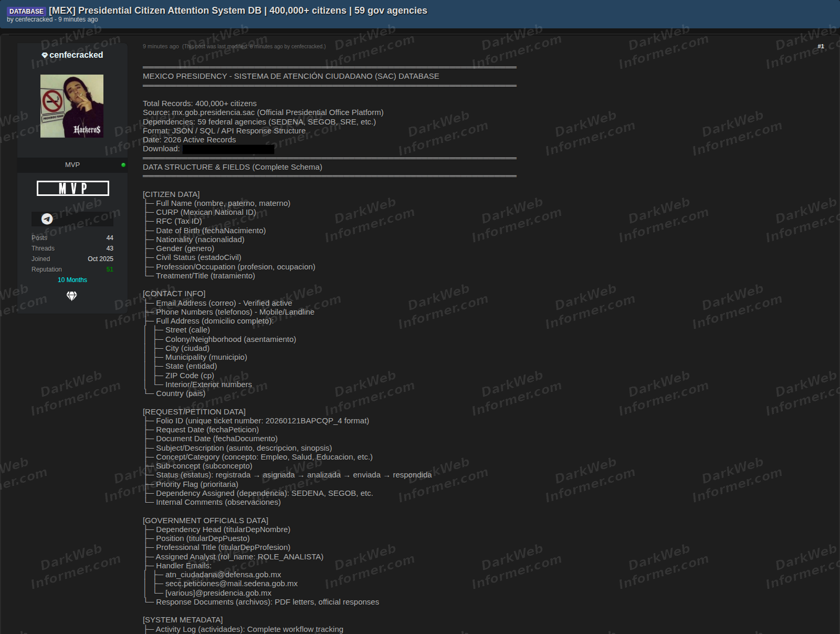Click the diamond award icon below 10 Months
Image resolution: width=840 pixels, height=634 pixels.
(x=72, y=296)
